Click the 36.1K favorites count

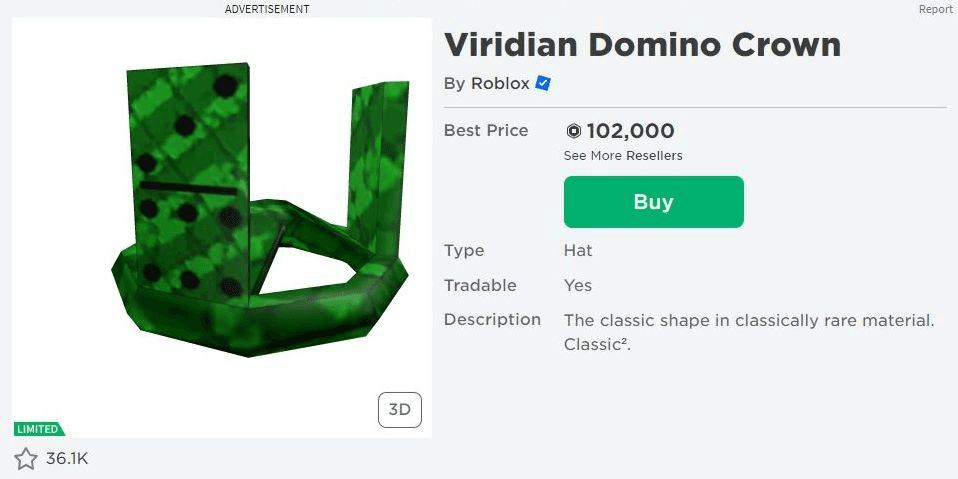pos(67,459)
